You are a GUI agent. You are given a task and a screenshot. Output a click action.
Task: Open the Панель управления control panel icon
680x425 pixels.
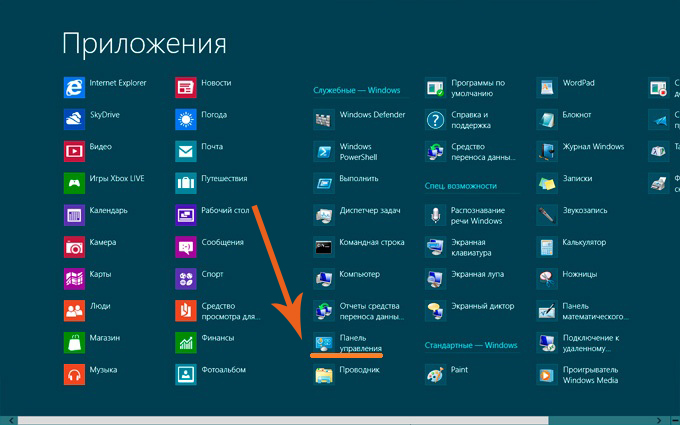coord(324,343)
